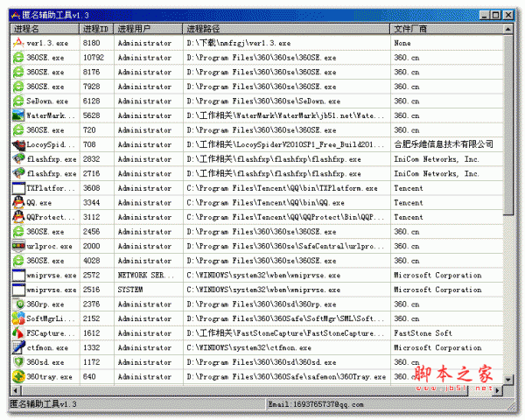
Task: Sort by the 进程用户 column header
Action: tap(149, 29)
